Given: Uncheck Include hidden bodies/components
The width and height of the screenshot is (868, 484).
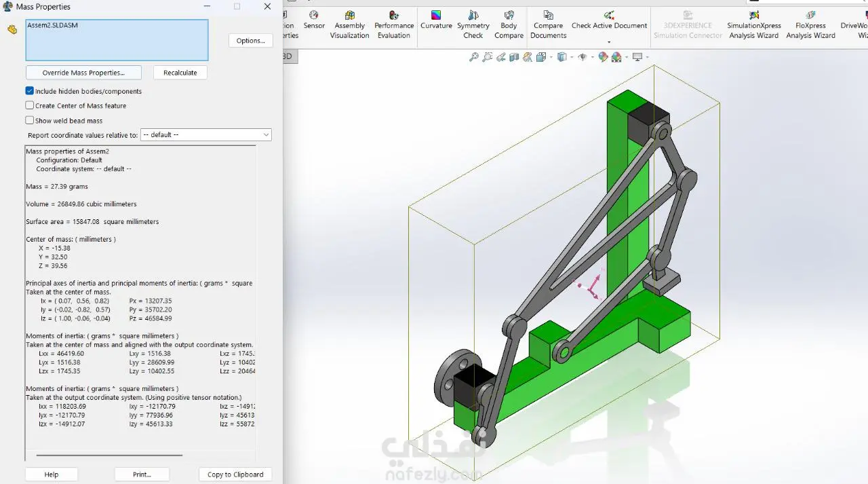Looking at the screenshot, I should pyautogui.click(x=30, y=91).
